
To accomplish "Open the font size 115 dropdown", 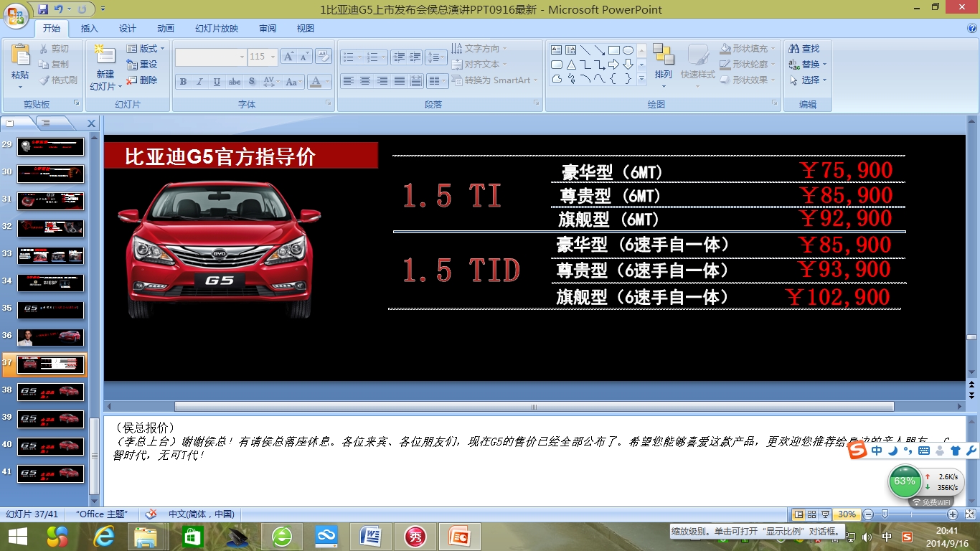I will tap(272, 57).
